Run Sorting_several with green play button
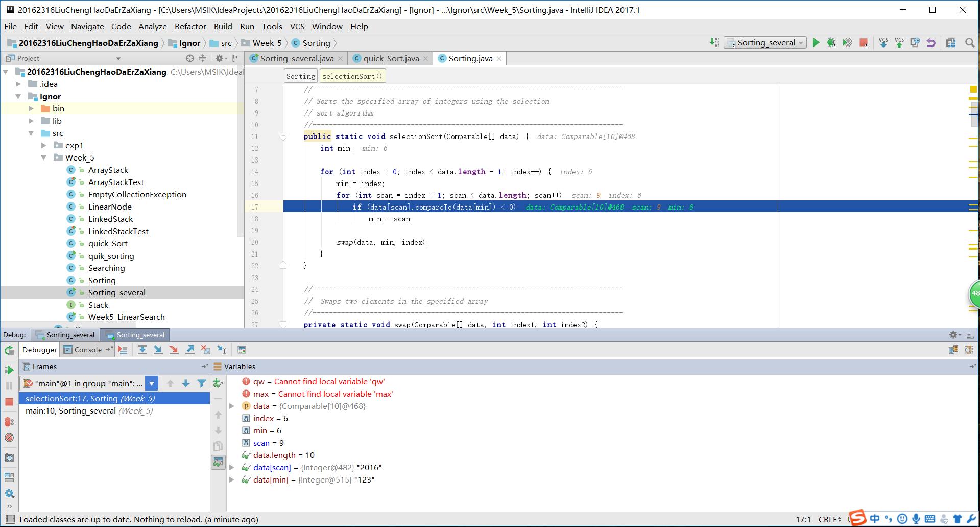 click(x=816, y=43)
